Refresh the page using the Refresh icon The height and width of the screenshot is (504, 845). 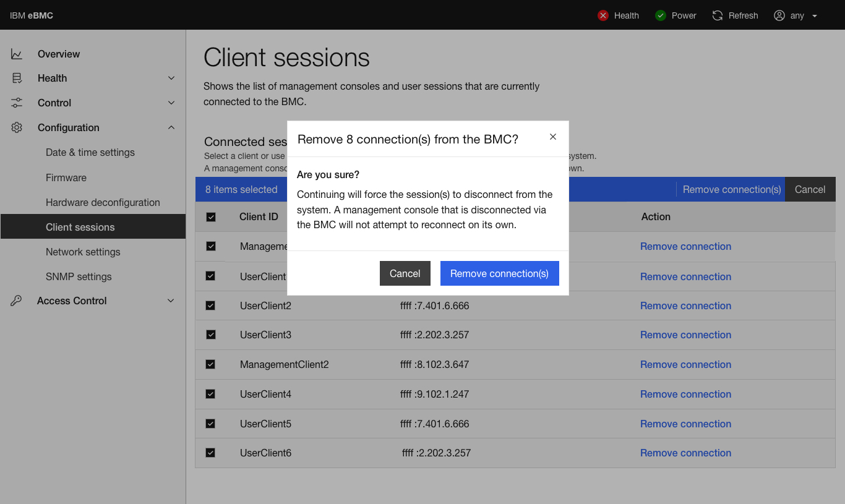pos(717,15)
